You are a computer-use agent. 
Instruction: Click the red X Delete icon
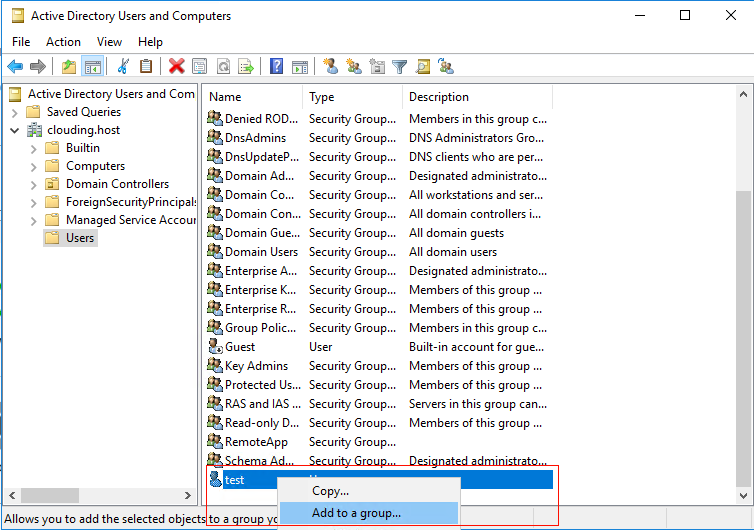[176, 66]
